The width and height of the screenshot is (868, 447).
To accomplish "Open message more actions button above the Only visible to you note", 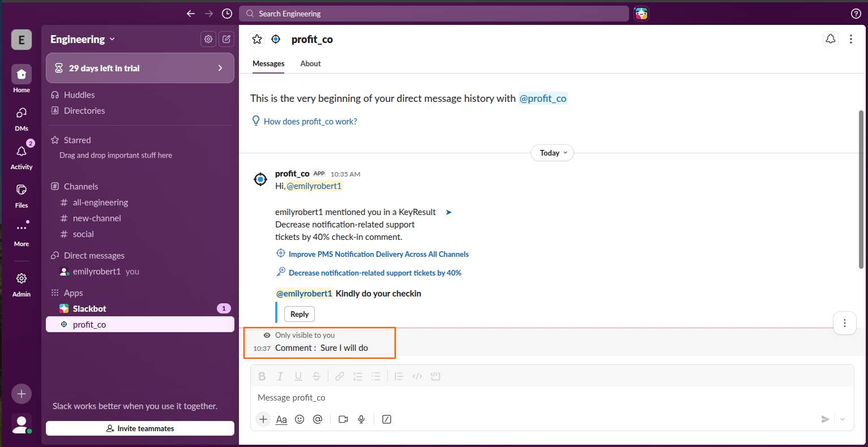I will 844,323.
